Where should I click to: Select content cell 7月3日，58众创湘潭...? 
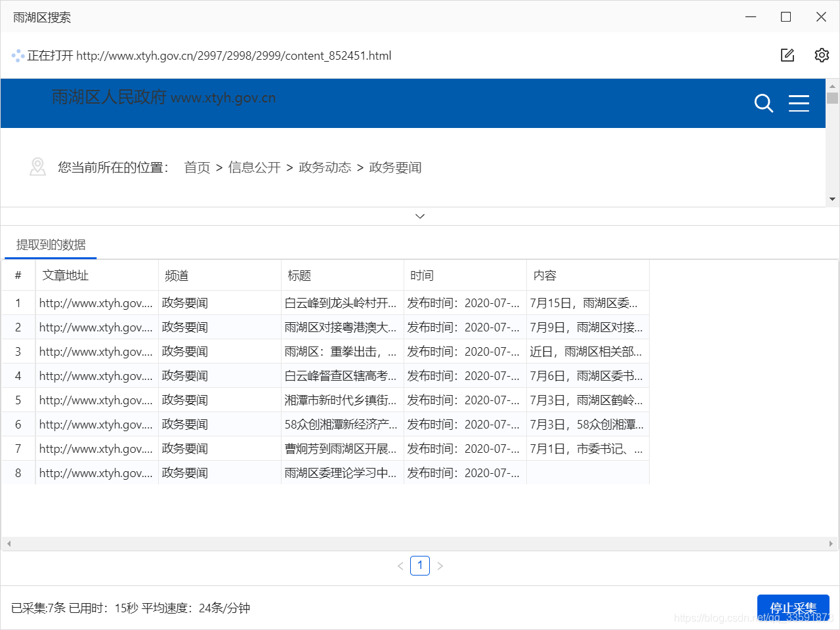[588, 425]
